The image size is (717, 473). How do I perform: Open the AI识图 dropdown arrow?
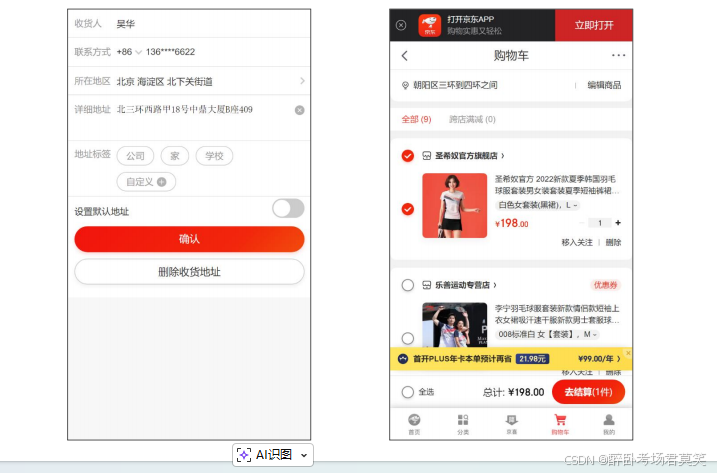click(304, 455)
